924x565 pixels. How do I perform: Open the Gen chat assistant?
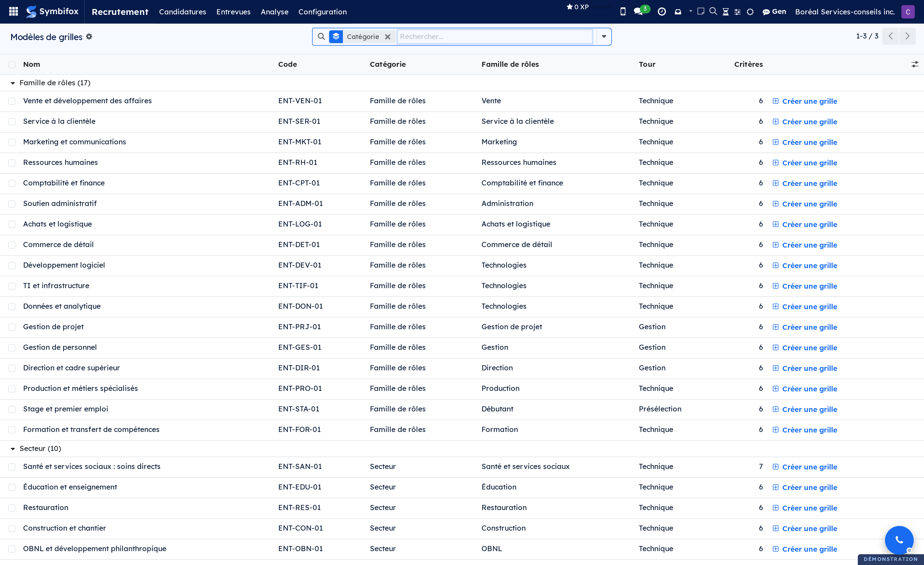[774, 12]
